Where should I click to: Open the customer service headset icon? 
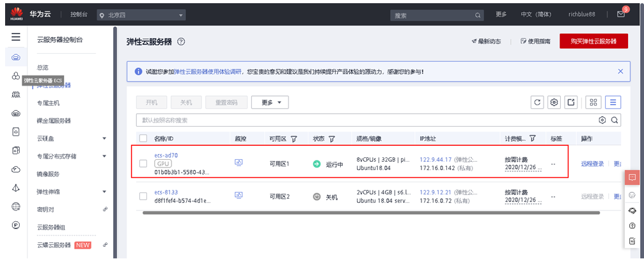632,210
